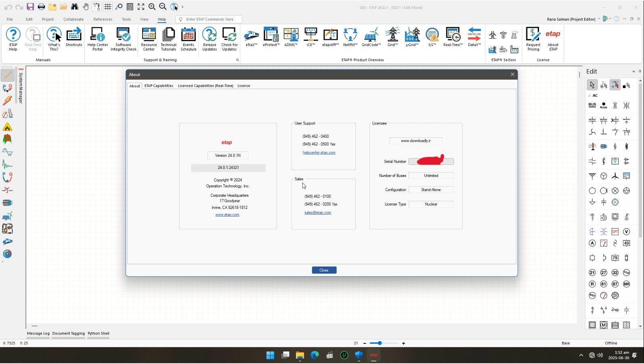Screen dimensions: 644x364
Task: Click the zoom slider handle in the status bar
Action: click(380, 343)
